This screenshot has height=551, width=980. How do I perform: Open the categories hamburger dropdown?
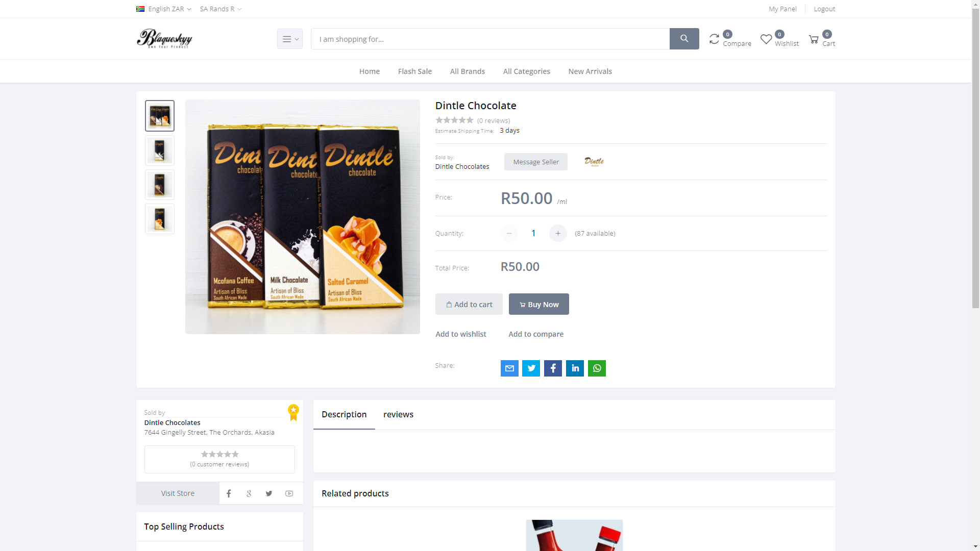point(290,39)
